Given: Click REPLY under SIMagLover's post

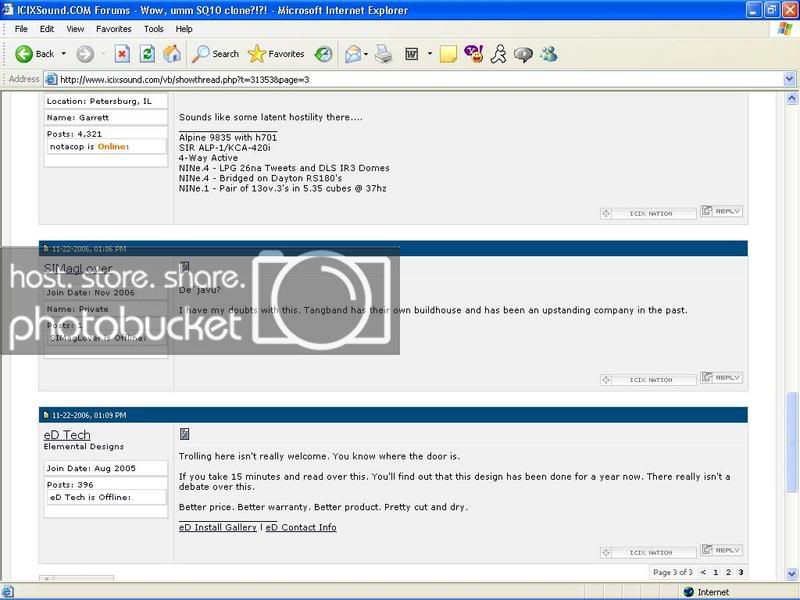Looking at the screenshot, I should click(721, 378).
